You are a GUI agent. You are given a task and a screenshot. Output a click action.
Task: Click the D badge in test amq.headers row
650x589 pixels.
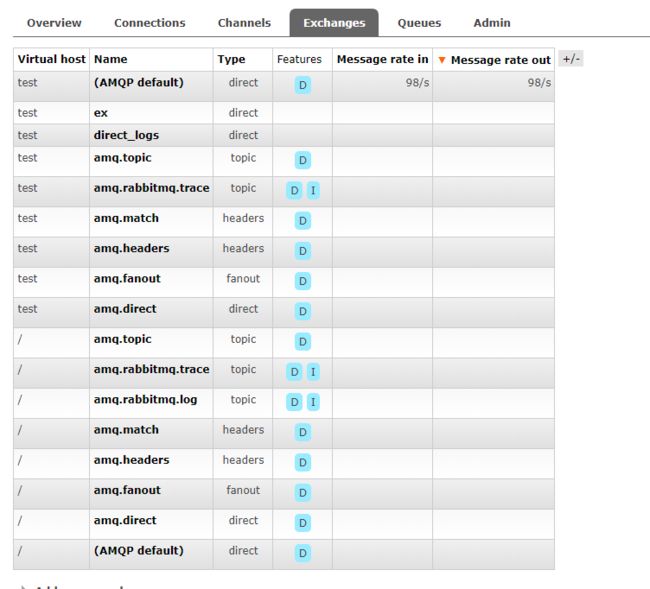pos(303,251)
